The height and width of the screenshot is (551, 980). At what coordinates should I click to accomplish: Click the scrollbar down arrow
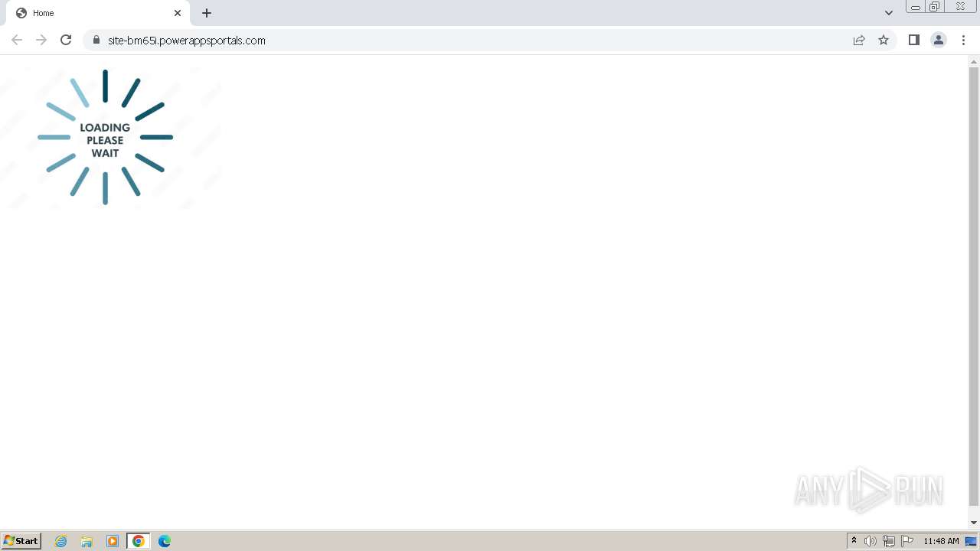coord(974,523)
